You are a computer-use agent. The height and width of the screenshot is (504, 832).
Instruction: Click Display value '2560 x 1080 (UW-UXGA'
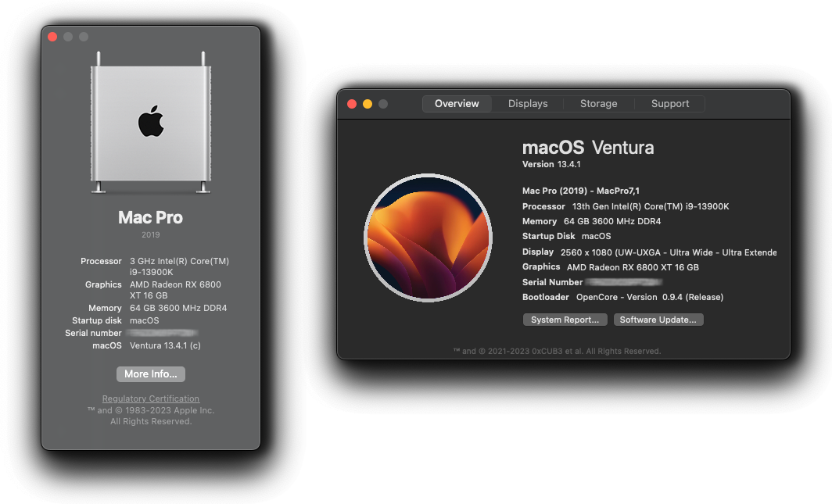click(669, 252)
